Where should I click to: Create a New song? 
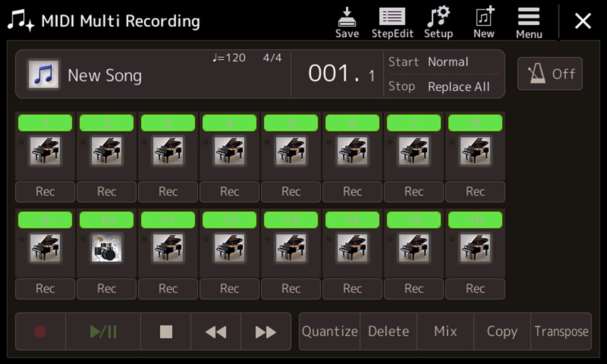coord(484,22)
